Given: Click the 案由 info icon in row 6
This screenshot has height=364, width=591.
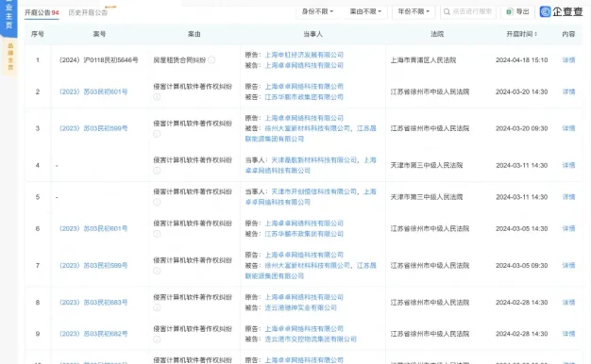Looking at the screenshot, I should pos(157,234).
